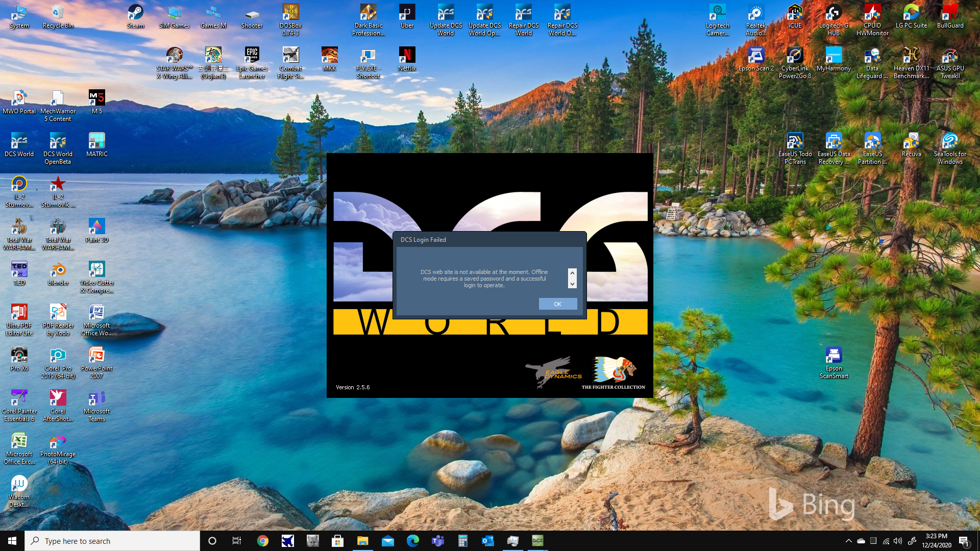Click the scroll down arrow in the login message

click(x=572, y=284)
